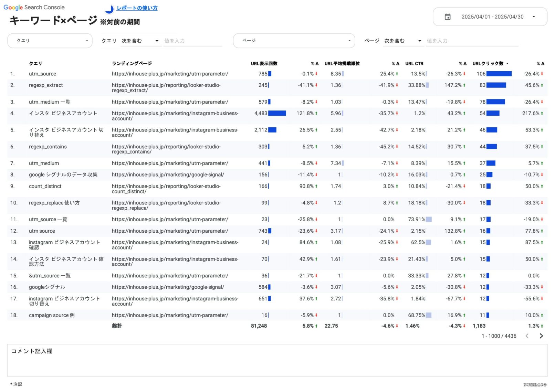Click the utm-parameter URL in row 1
The image size is (555, 392).
click(170, 74)
